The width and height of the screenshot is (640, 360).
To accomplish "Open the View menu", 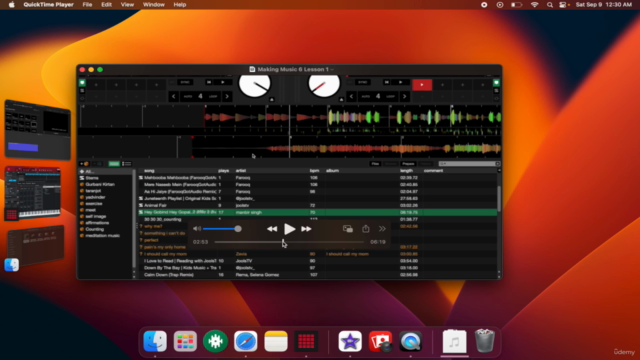I will pos(127,4).
